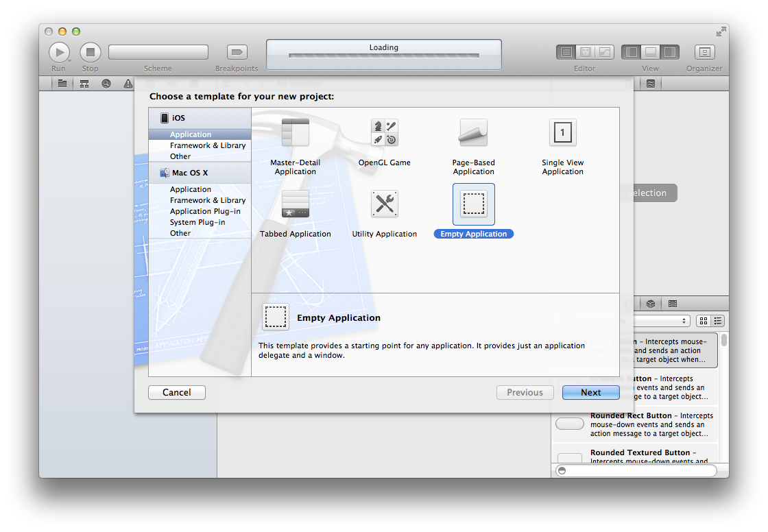Screen dimensions: 768x532
Task: Click the library filter search field
Action: [636, 471]
